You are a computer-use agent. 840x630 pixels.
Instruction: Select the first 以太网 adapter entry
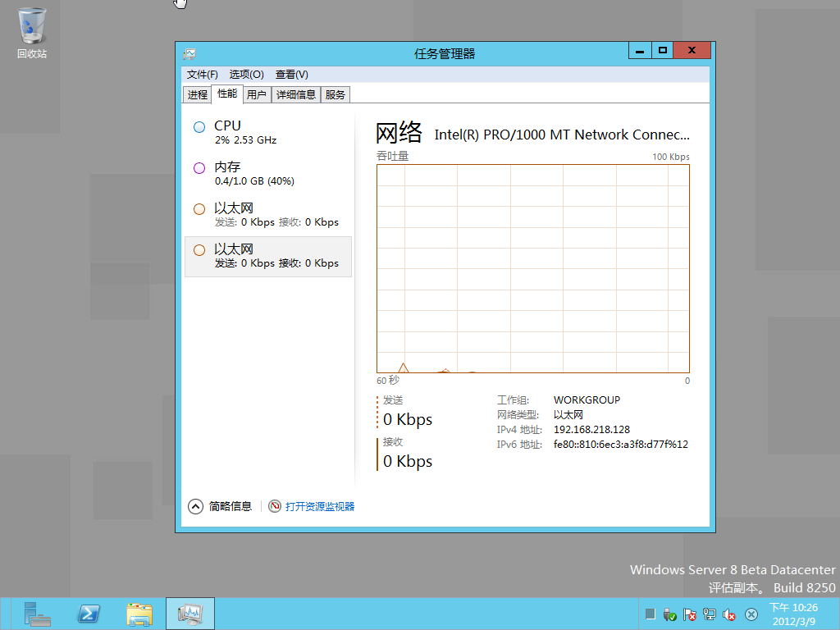pos(268,215)
